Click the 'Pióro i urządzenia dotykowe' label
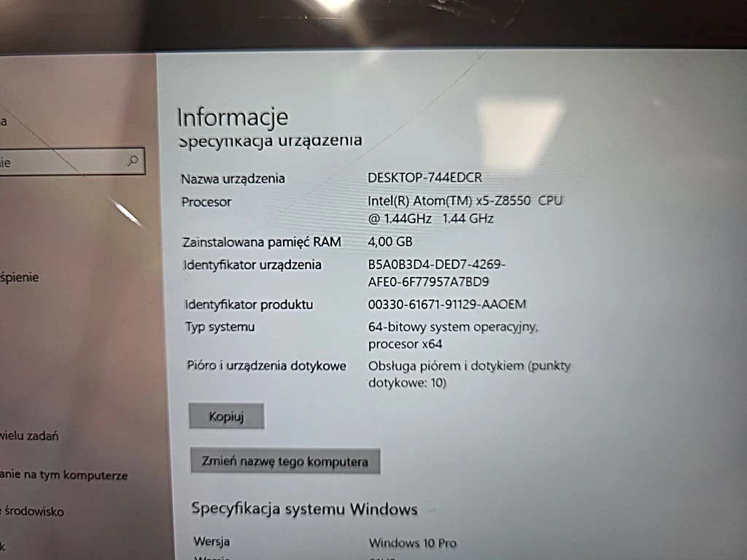The image size is (747, 560). click(267, 366)
